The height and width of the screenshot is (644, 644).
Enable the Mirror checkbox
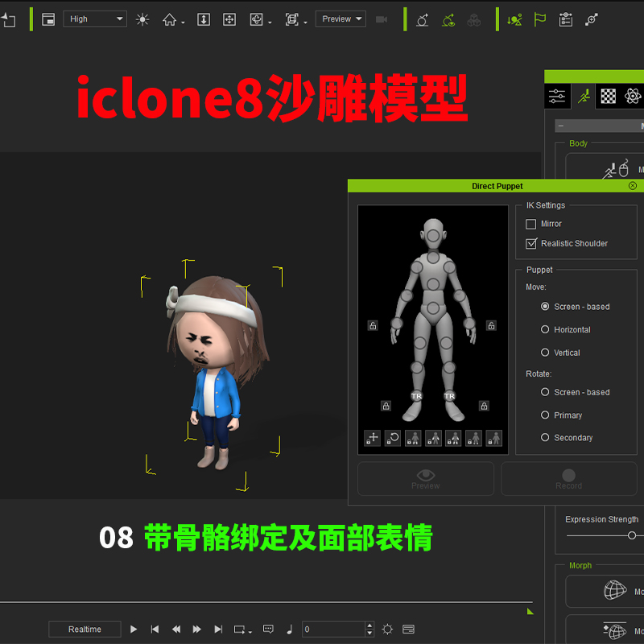[533, 224]
